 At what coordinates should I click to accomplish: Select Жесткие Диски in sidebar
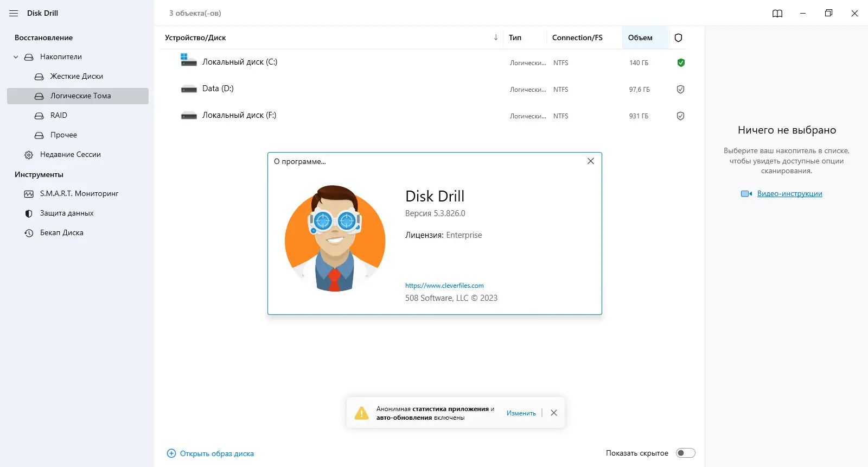click(76, 76)
